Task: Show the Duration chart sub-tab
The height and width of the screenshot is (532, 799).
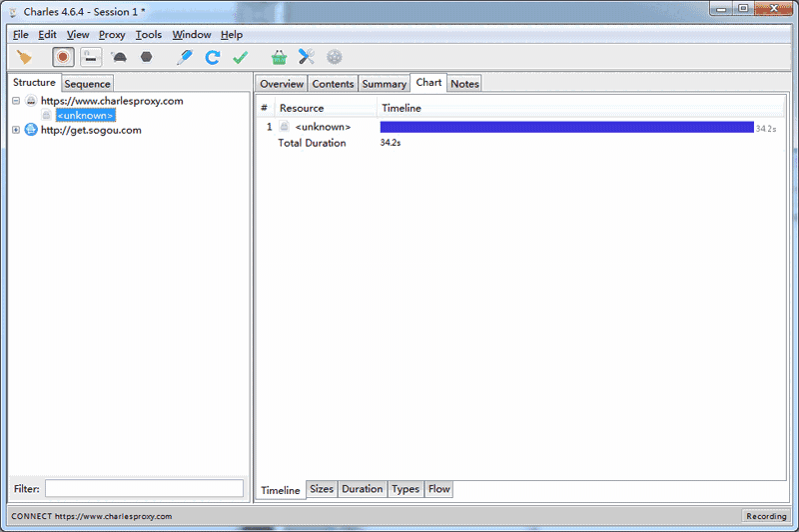Action: [363, 489]
